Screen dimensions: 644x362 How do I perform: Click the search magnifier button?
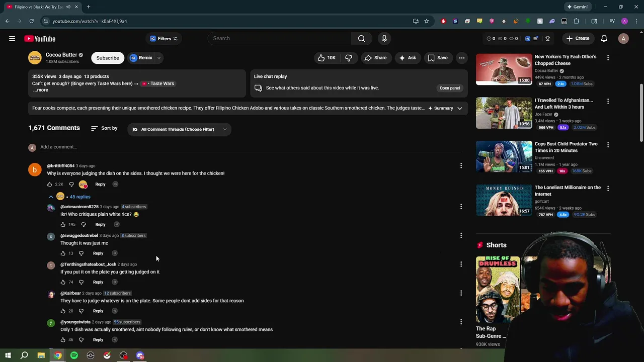[x=361, y=38]
